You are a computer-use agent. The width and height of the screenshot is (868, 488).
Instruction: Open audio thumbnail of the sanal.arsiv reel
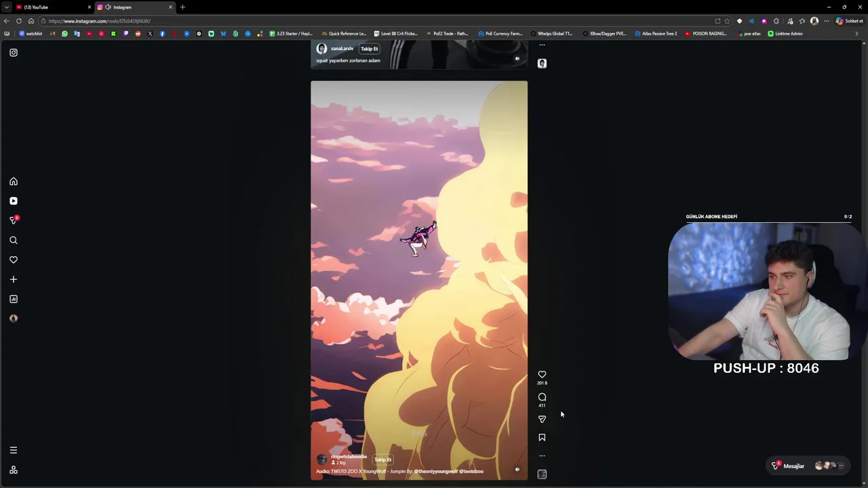click(x=542, y=63)
